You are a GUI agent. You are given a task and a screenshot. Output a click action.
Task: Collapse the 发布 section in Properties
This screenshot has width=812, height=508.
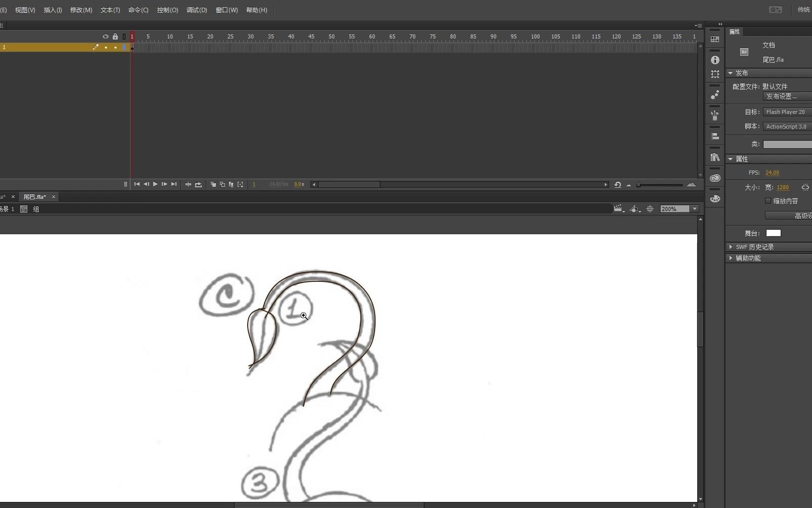click(x=730, y=72)
